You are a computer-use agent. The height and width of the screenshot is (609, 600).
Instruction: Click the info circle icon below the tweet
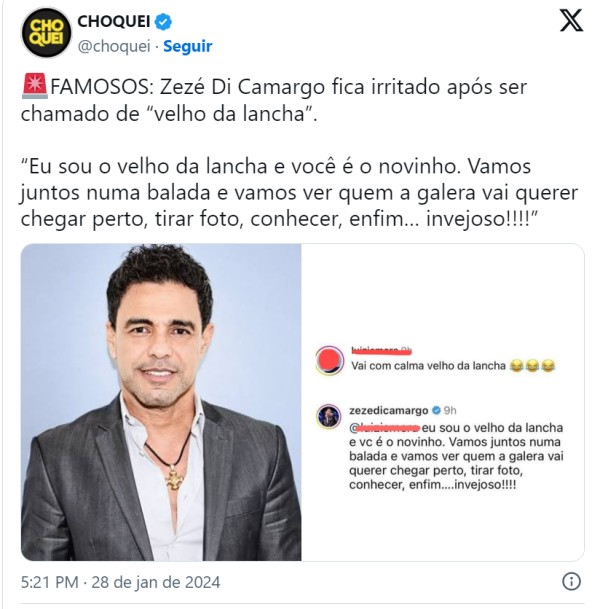click(x=571, y=582)
